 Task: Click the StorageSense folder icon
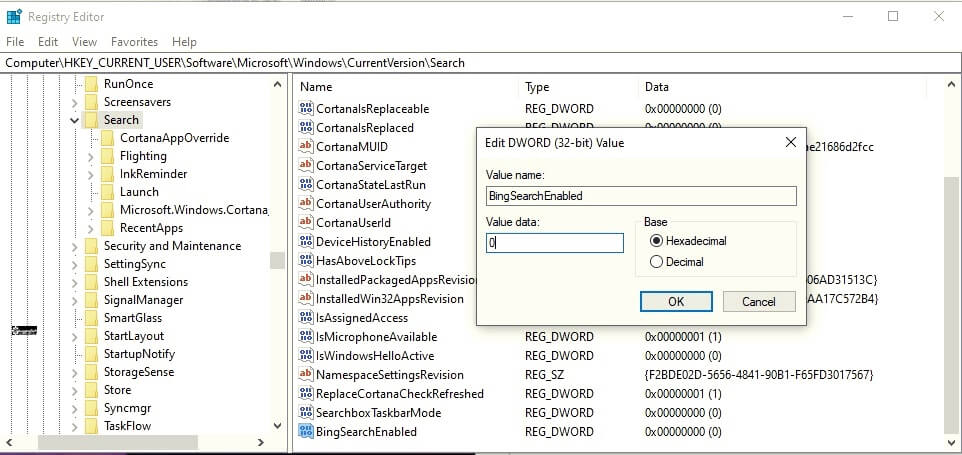tap(91, 372)
